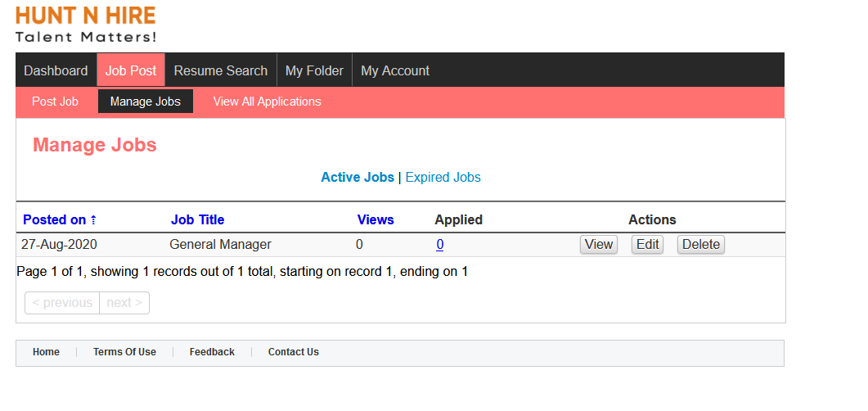Open My Account menu
This screenshot has width=868, height=411.
click(395, 70)
